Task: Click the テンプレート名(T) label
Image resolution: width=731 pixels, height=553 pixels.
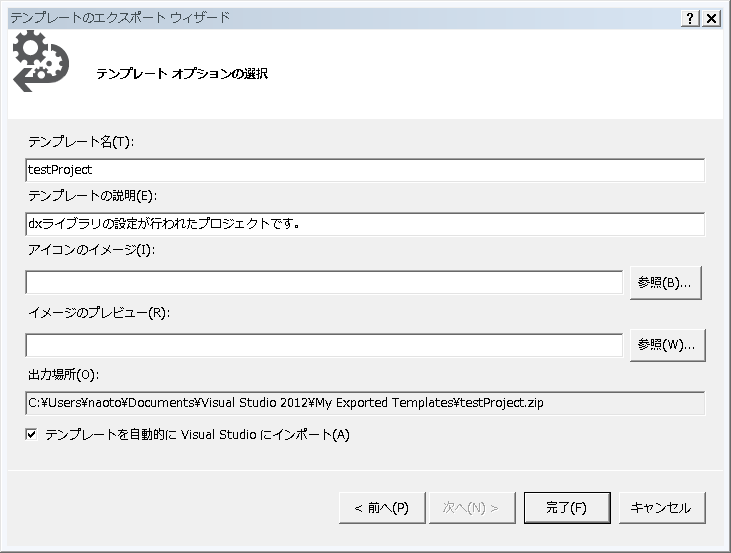Action: coord(81,142)
